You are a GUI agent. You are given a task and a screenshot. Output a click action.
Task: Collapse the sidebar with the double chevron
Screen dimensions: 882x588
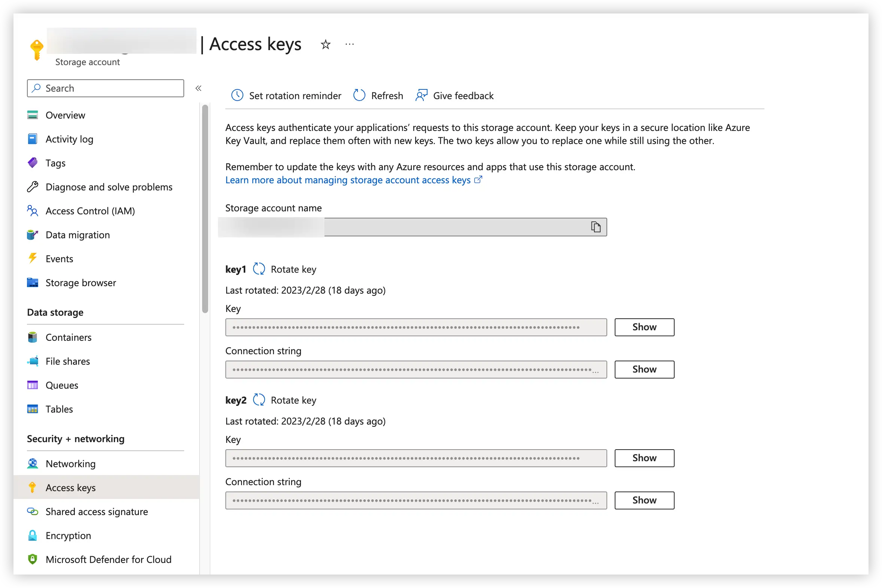point(198,89)
